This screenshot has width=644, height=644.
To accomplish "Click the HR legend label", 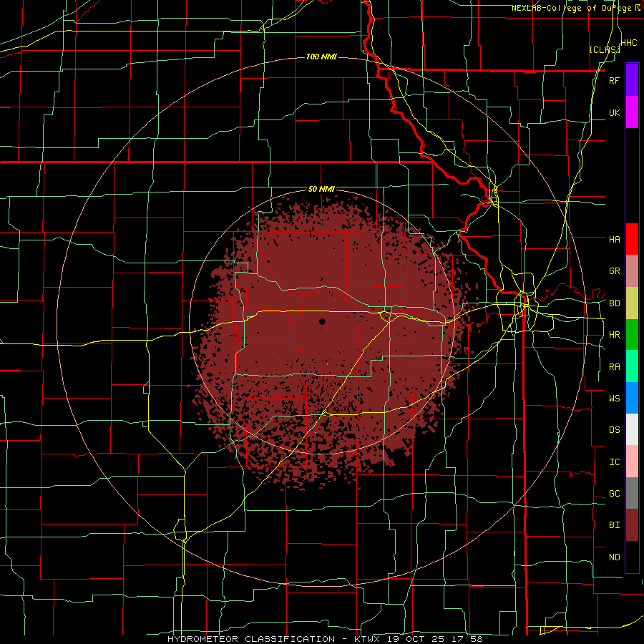I will 614,335.
